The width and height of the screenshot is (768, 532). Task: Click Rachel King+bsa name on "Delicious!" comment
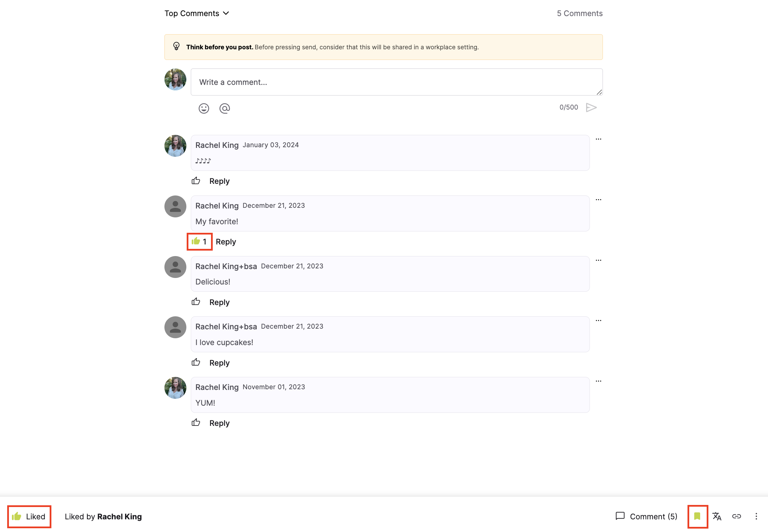226,266
